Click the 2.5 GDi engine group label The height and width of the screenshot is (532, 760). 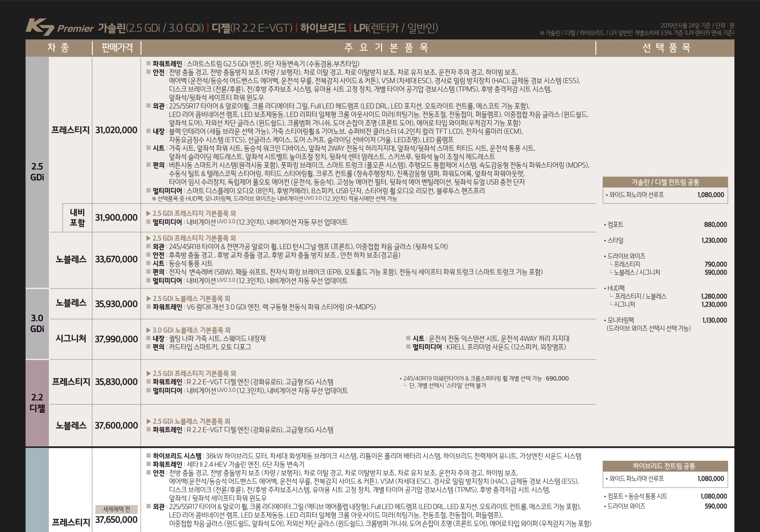(x=37, y=172)
